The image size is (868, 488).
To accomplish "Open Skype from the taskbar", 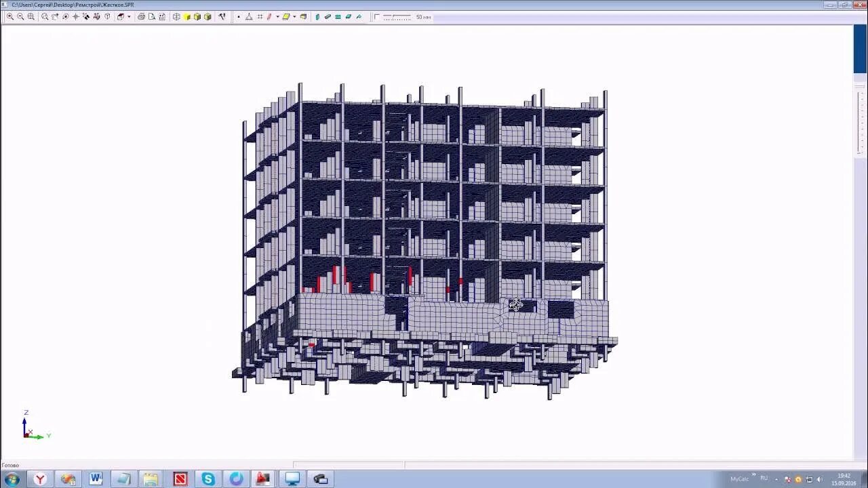I will [208, 479].
